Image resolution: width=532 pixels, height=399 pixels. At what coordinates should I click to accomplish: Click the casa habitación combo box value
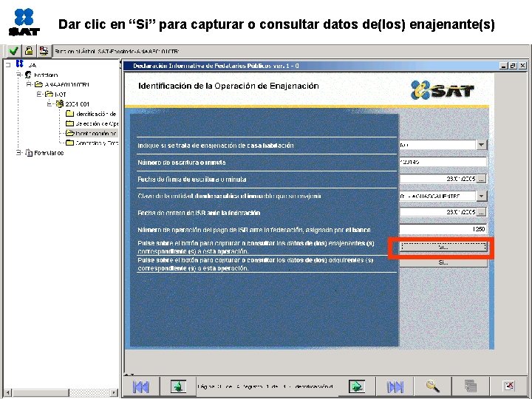point(437,145)
